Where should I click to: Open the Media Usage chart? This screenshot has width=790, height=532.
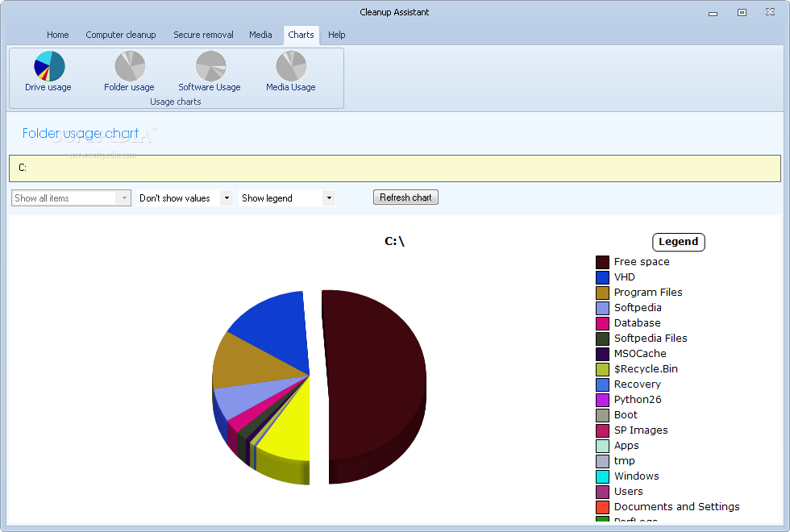click(x=291, y=71)
